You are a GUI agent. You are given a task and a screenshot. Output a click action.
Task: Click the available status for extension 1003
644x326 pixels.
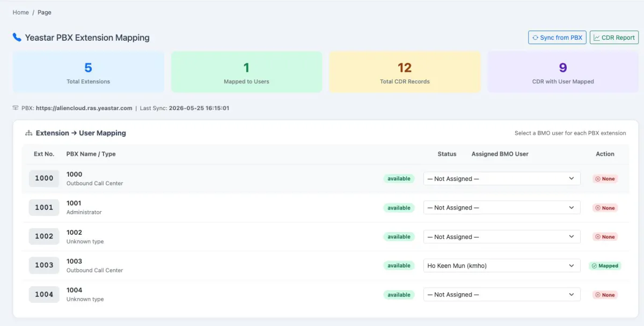point(399,266)
